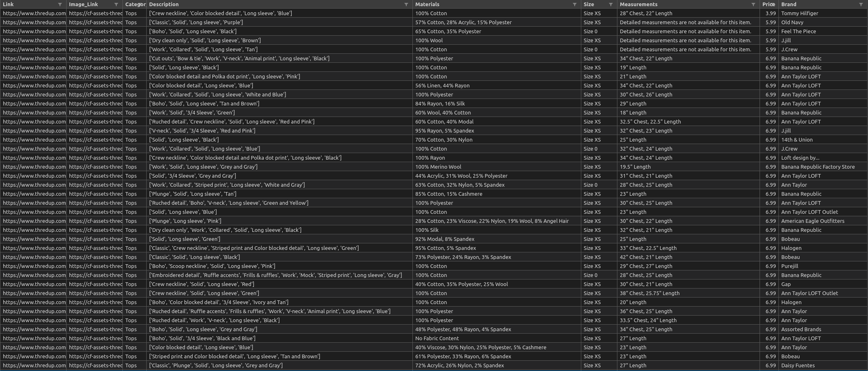Select the '19" Length' measurements cell
The height and width of the screenshot is (371, 868).
click(688, 68)
